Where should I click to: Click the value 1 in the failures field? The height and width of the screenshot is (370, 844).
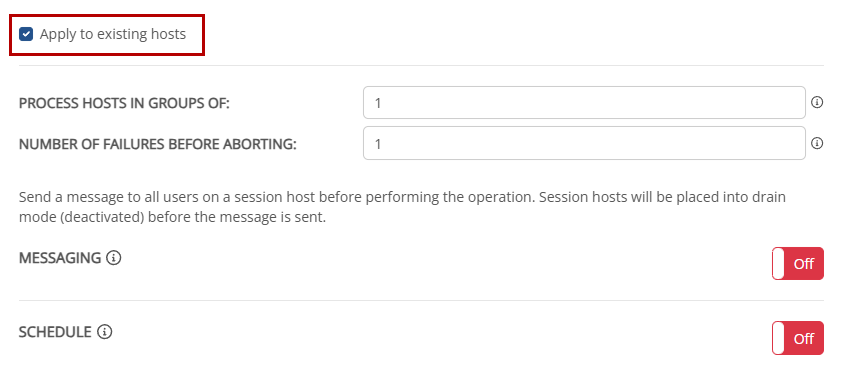pos(378,144)
